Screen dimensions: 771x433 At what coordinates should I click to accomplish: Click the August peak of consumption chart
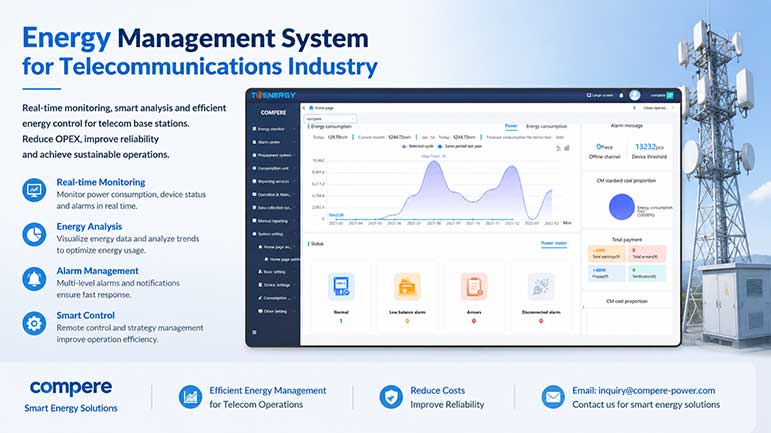click(434, 162)
